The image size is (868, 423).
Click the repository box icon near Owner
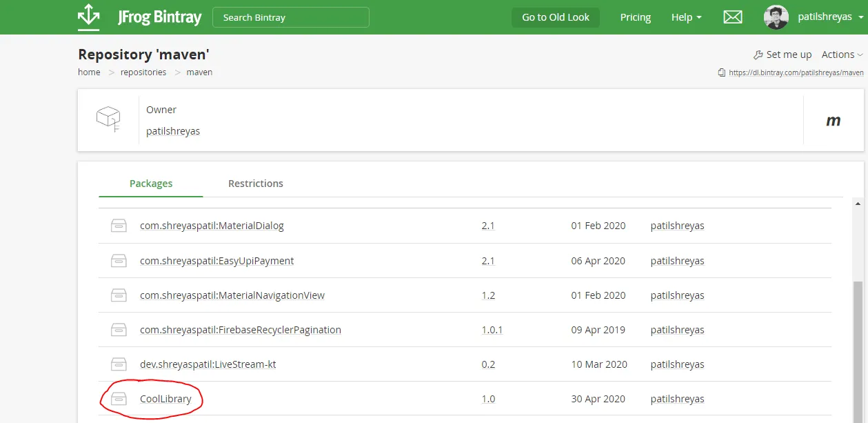[108, 119]
